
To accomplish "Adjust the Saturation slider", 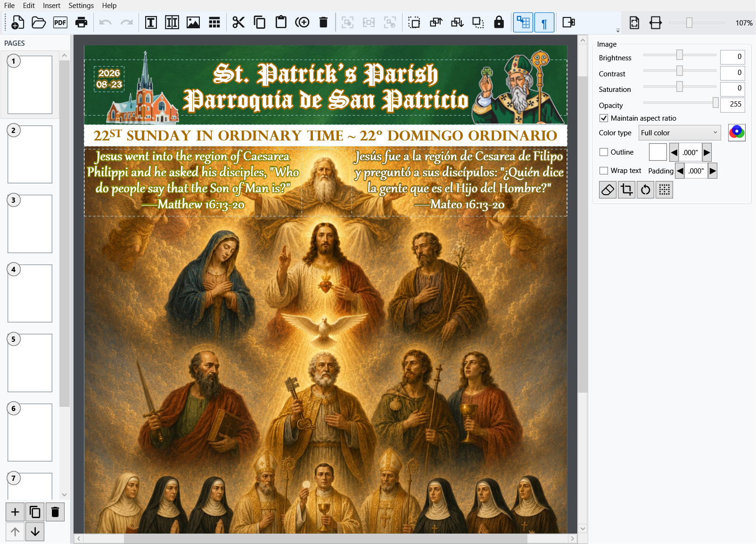I will [x=680, y=87].
